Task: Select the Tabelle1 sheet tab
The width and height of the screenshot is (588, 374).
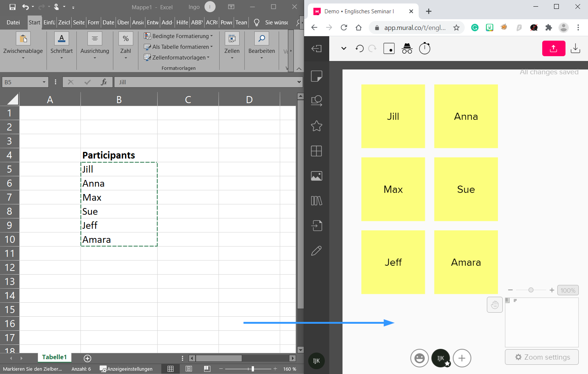Action: pos(55,357)
